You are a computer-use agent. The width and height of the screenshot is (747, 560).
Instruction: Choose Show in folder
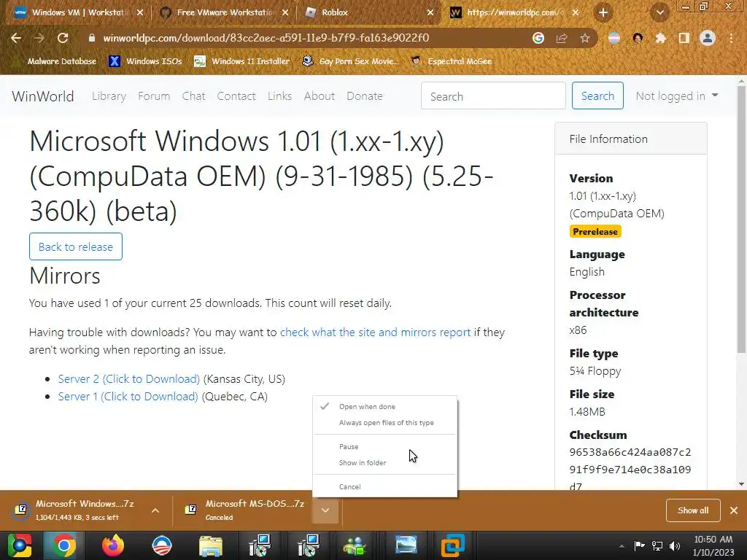(385, 463)
